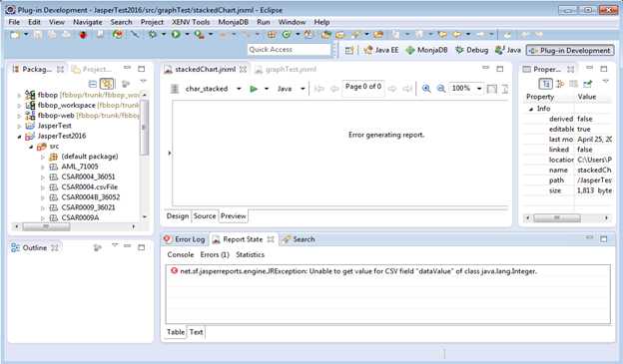Open the Error Log tab
Screen dimensions: 623x364
[185, 239]
